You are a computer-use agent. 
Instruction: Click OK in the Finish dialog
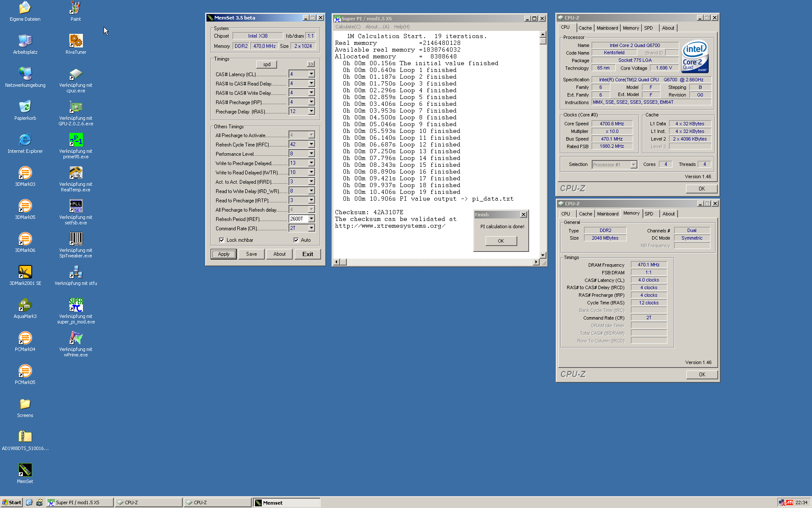(501, 241)
